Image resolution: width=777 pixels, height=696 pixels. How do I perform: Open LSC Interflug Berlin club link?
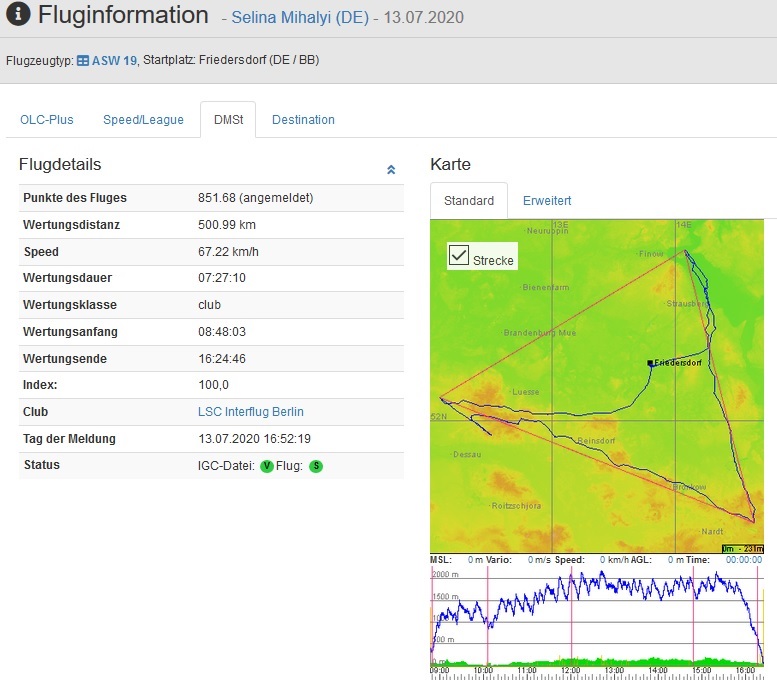(x=251, y=412)
